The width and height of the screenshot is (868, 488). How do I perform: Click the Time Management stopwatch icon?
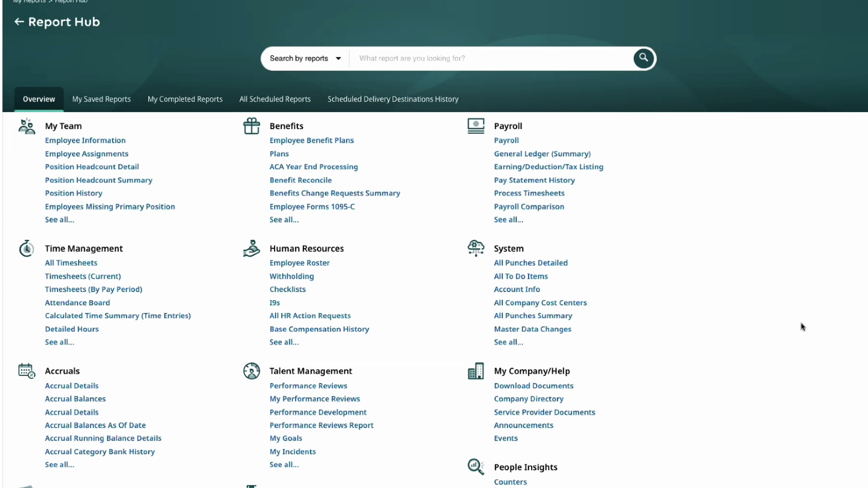pyautogui.click(x=27, y=249)
